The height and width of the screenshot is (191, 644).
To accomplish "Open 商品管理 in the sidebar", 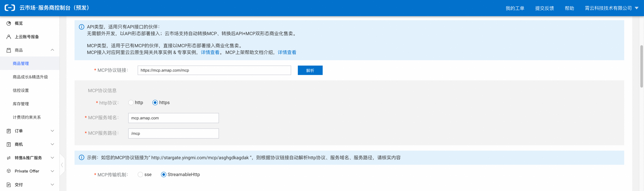I will pyautogui.click(x=21, y=64).
